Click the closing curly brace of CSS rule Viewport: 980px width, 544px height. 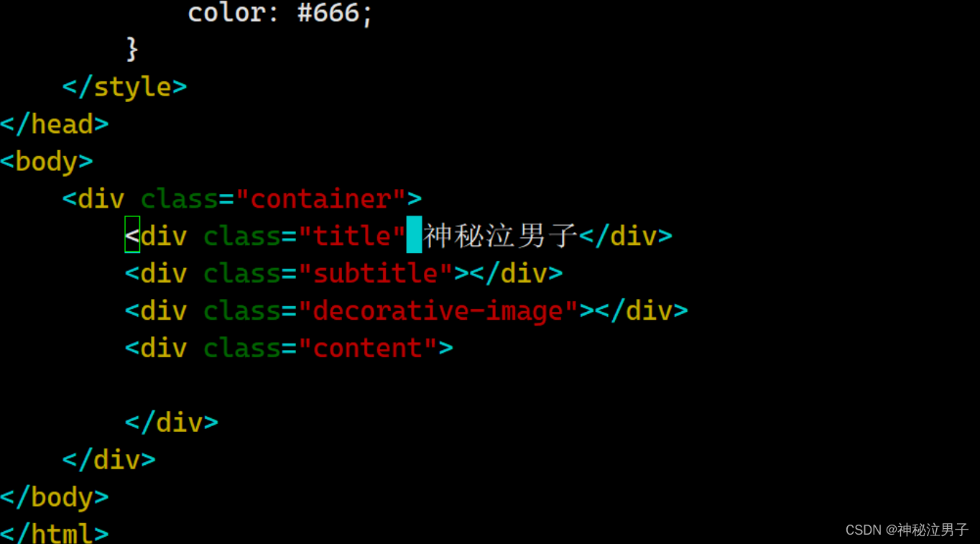[x=131, y=50]
